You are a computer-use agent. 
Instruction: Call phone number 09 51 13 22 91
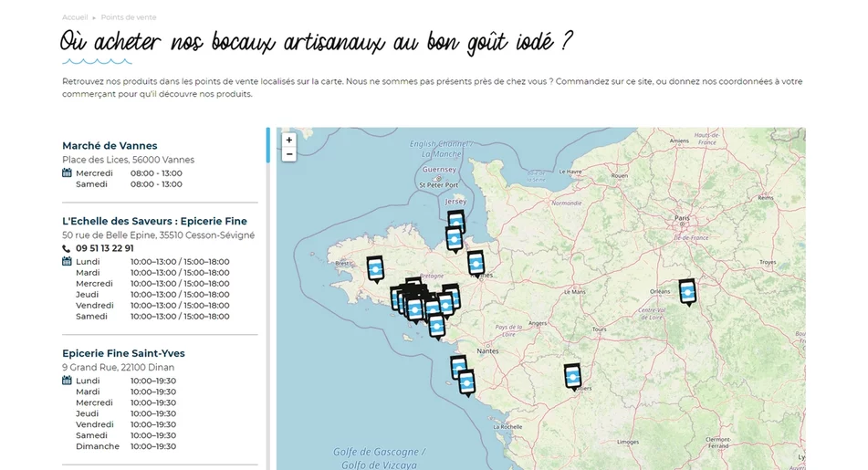click(x=105, y=248)
